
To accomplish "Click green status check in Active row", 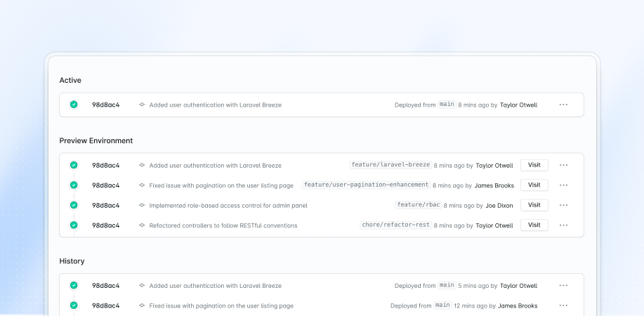I will [x=74, y=105].
